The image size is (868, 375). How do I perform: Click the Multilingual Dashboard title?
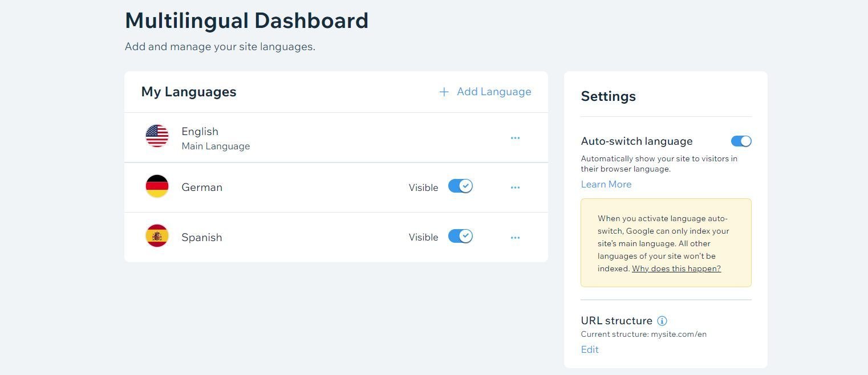(x=246, y=21)
